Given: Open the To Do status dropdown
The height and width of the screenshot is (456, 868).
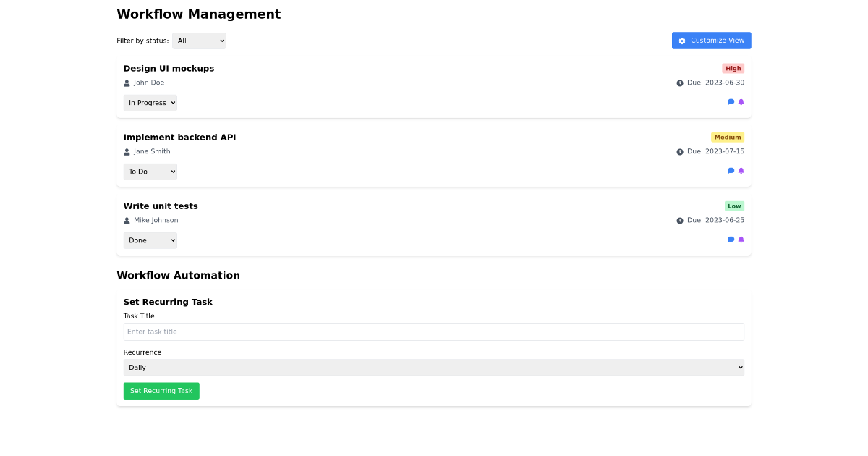Looking at the screenshot, I should [x=150, y=171].
